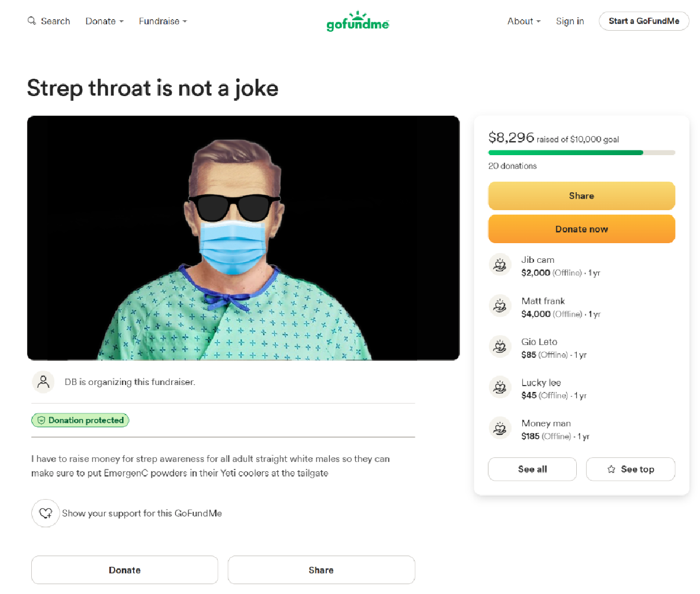Click Gio Leto's donor avatar icon
The image size is (700, 594).
(500, 347)
